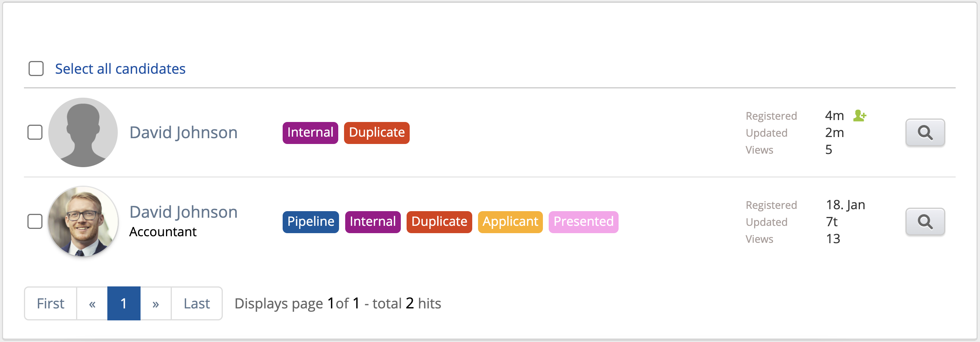Screen dimensions: 980x342
Task: Click the pink Presented tag
Action: point(583,222)
